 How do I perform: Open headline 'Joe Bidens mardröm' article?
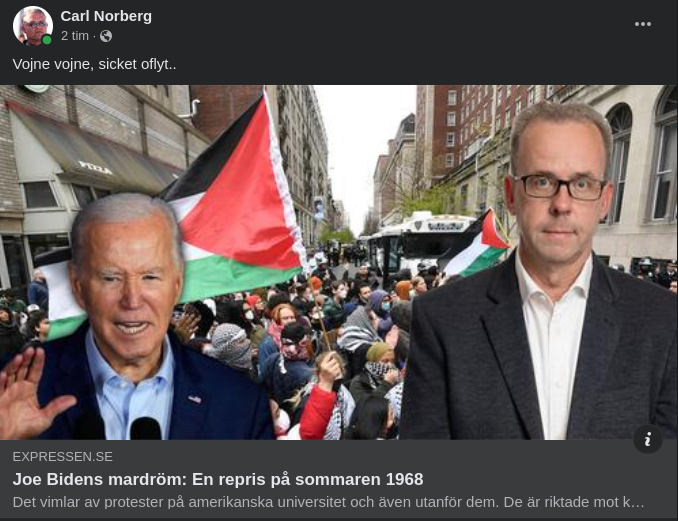click(x=218, y=479)
